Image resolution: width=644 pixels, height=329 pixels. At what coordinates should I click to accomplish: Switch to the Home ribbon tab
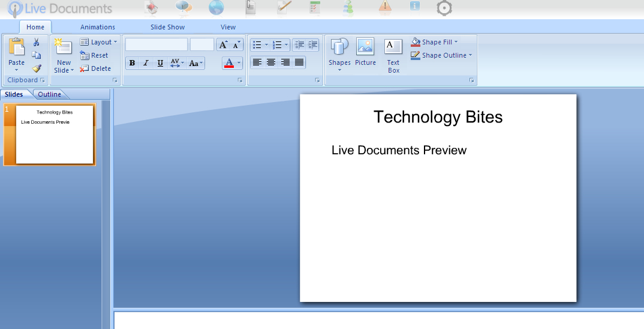[35, 27]
